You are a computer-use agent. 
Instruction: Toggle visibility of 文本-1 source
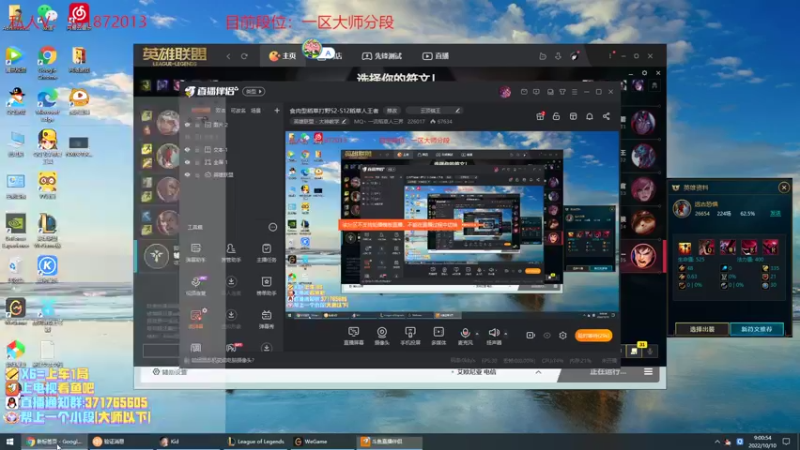pos(187,149)
